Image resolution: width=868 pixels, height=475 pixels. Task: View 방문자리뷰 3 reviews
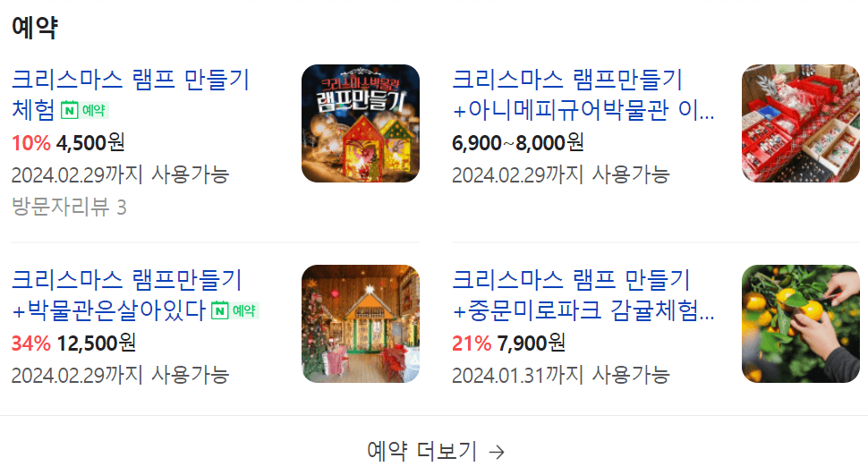tap(69, 207)
